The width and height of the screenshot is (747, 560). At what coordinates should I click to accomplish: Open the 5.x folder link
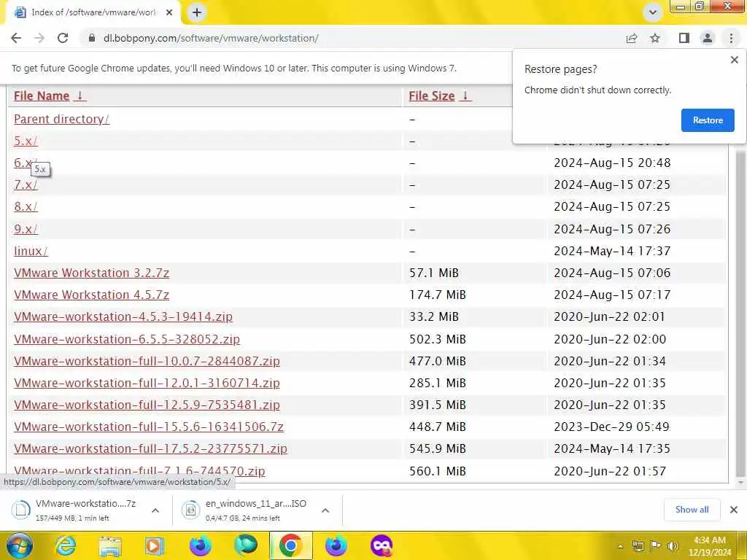point(26,141)
